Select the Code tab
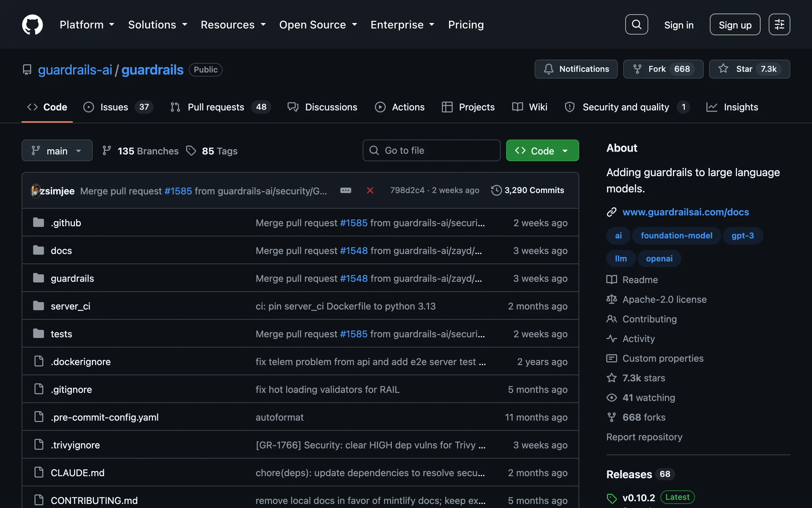Viewport: 812px width, 508px height. tap(47, 107)
